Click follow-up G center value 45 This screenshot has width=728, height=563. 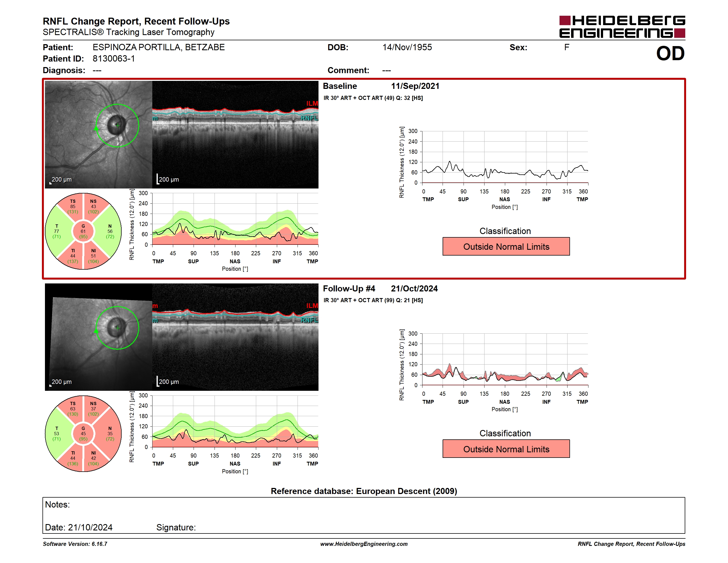pos(83,434)
